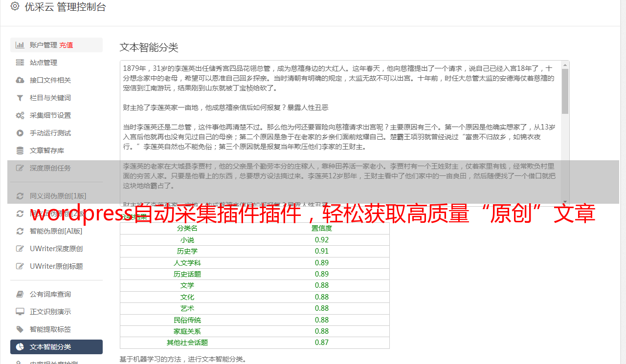Screen dimensions: 626x364
Task: Open 采集细节设置 via its gears icon
Action: coord(20,115)
